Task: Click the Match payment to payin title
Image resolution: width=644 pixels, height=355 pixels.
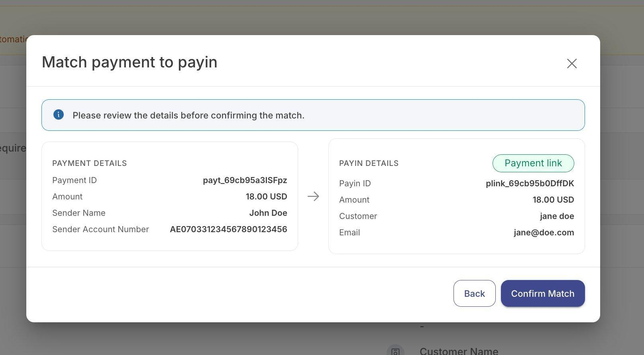Action: [130, 62]
